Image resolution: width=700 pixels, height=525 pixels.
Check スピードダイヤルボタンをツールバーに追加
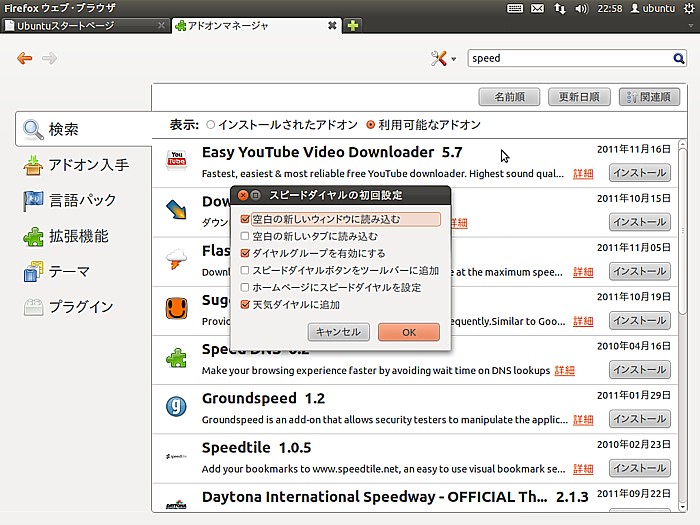point(245,270)
